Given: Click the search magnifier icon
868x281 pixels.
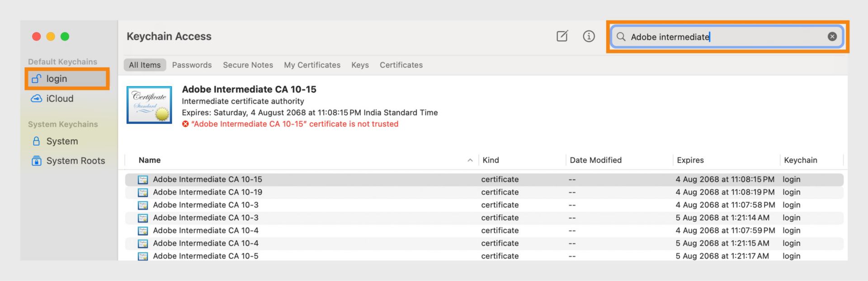Looking at the screenshot, I should click(x=621, y=37).
